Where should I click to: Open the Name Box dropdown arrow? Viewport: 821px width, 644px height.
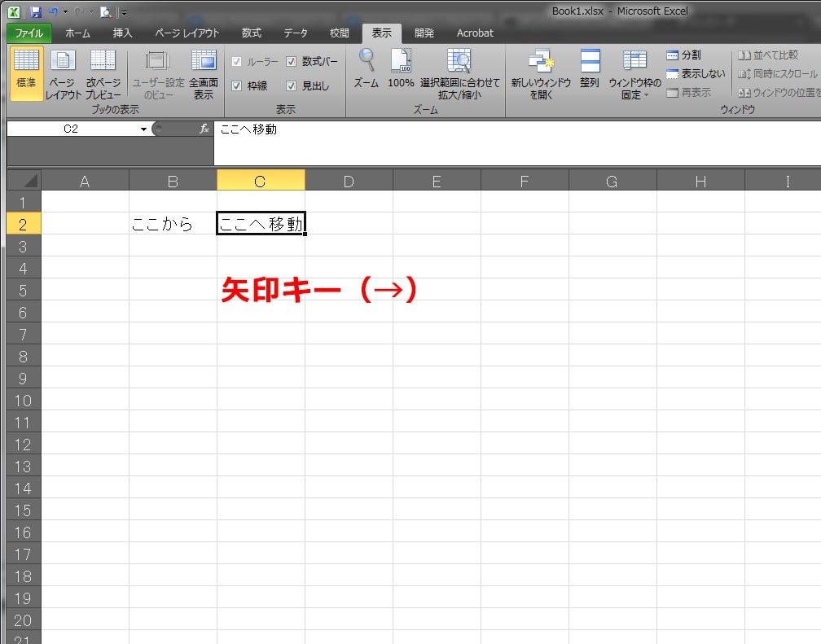[x=144, y=128]
